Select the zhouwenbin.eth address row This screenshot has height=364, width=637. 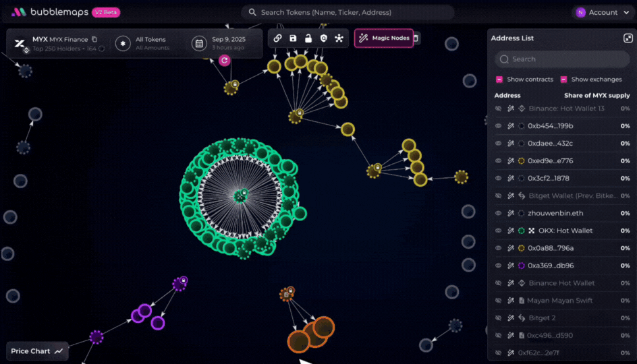[x=562, y=213]
